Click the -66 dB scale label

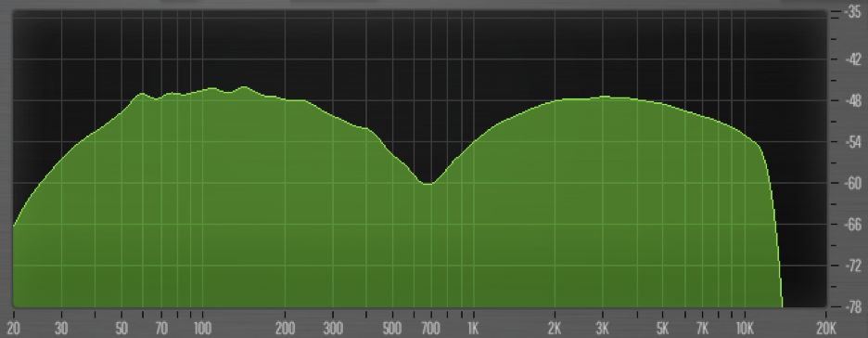tap(852, 225)
